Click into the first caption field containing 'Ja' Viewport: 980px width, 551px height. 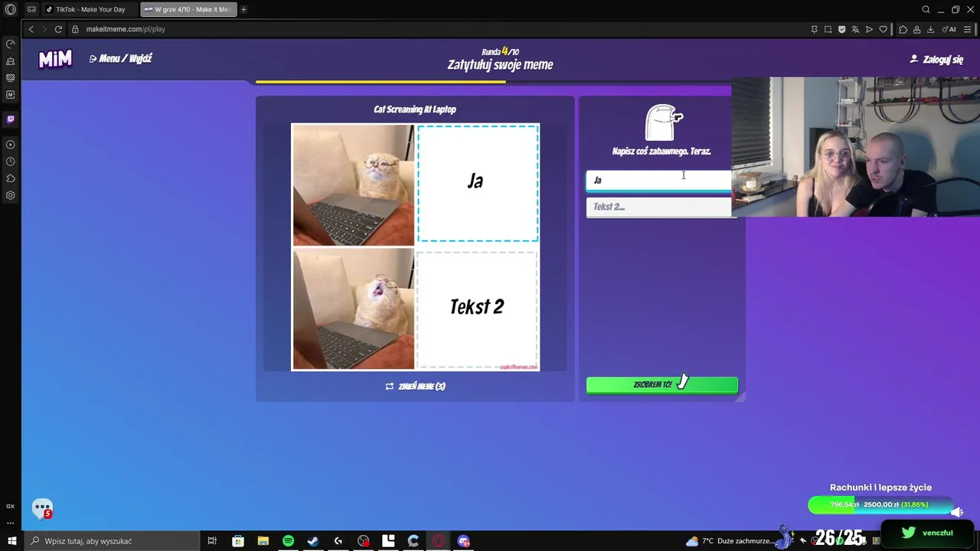tap(658, 180)
